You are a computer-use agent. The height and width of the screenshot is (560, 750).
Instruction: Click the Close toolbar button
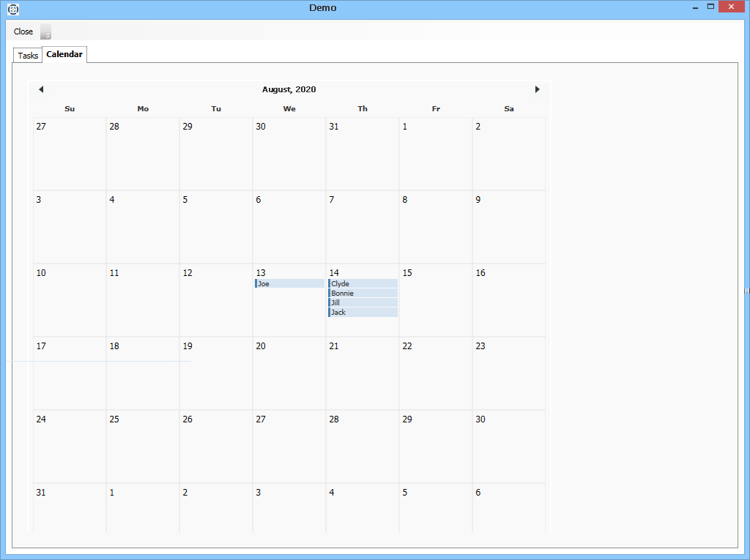pos(23,32)
